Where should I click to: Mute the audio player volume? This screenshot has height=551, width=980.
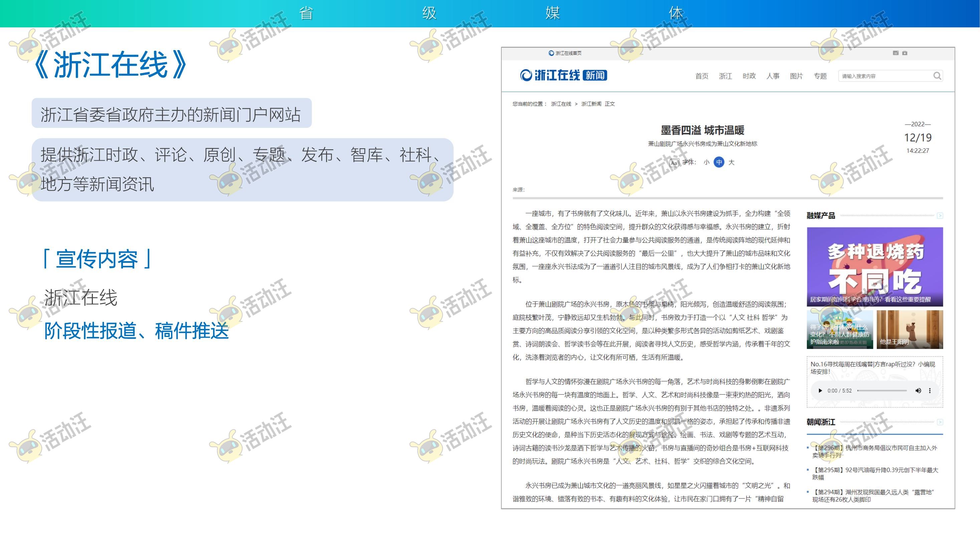(918, 390)
